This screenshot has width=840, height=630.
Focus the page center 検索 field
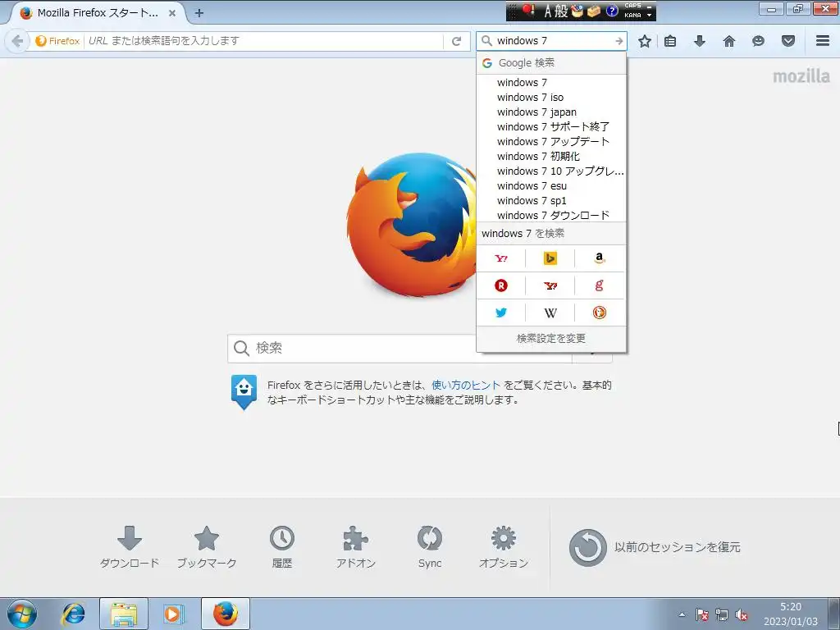(399, 348)
